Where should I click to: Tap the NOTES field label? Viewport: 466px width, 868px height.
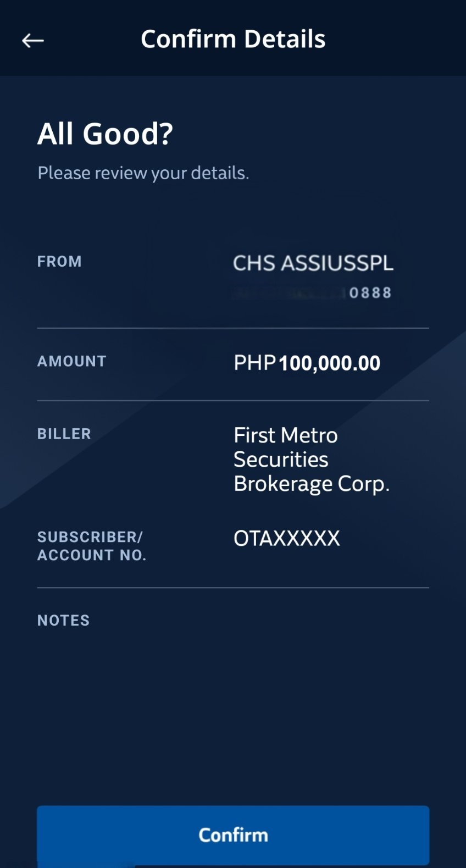(x=63, y=620)
